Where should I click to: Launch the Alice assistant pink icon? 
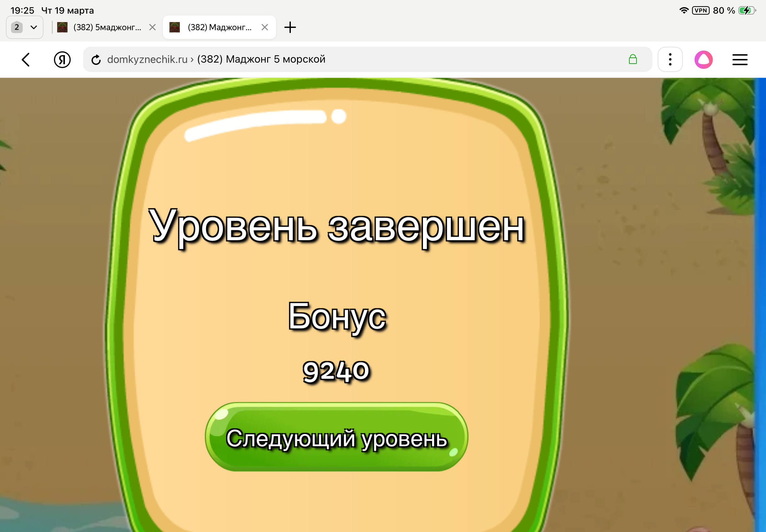[x=704, y=60]
